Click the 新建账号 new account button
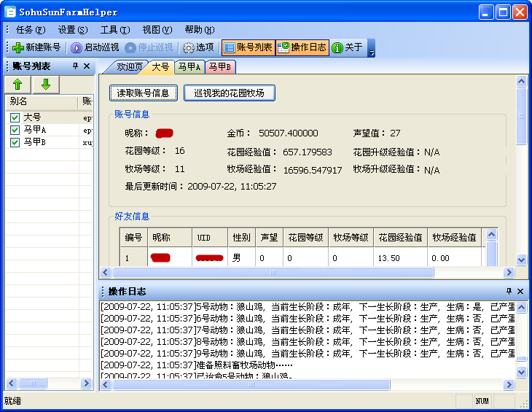The width and height of the screenshot is (532, 412). (36, 47)
